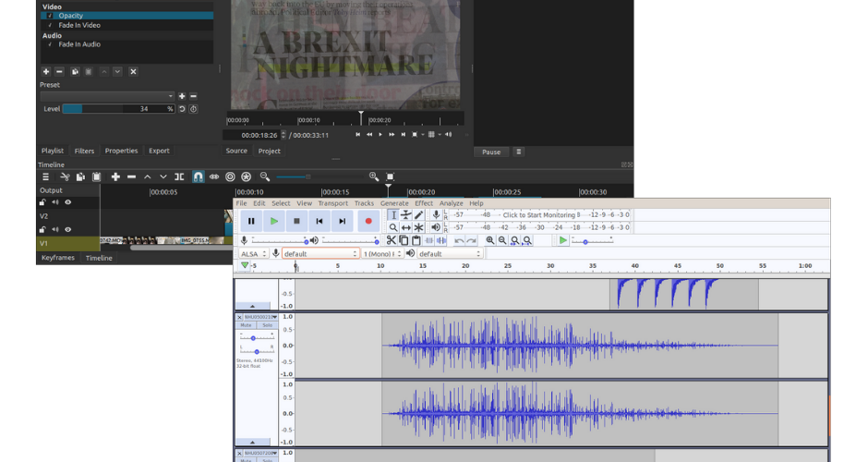This screenshot has height=462, width=868.
Task: Click Solo on the NHU0500210 track
Action: click(x=267, y=325)
